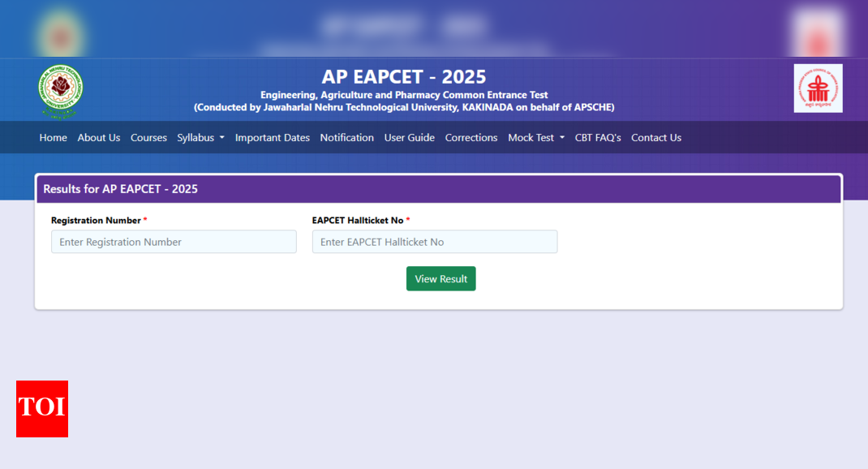Focus the Registration Number input field

coord(174,242)
